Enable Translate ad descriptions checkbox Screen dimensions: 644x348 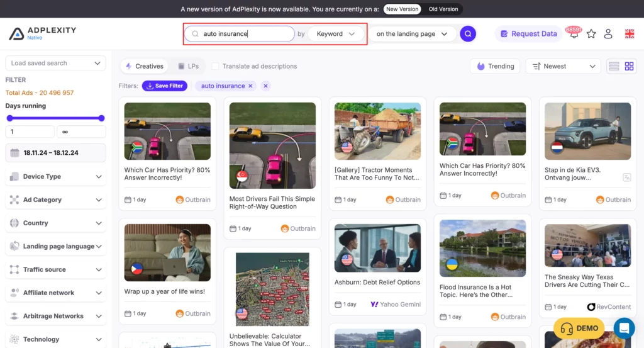click(x=216, y=66)
